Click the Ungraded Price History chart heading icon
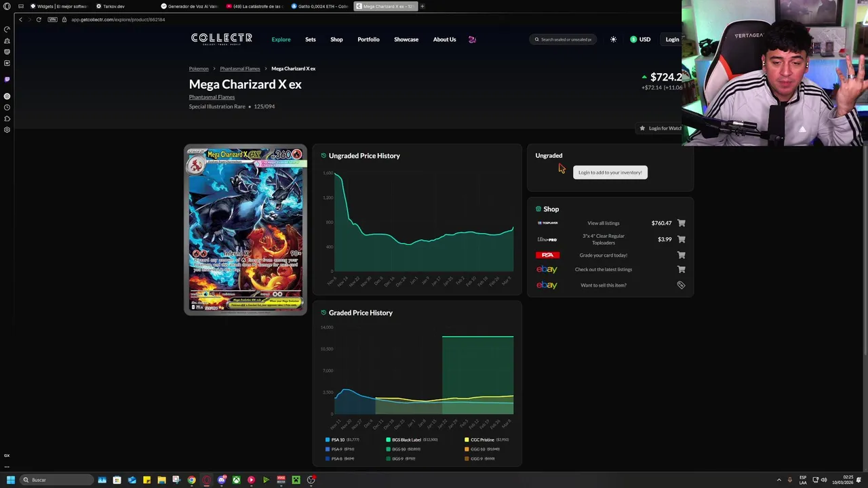This screenshot has height=488, width=868. click(x=323, y=156)
